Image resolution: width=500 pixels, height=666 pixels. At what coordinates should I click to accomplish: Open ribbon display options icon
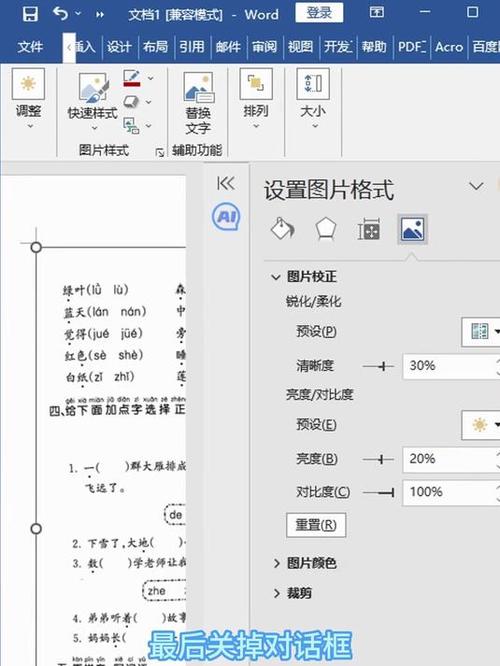point(376,12)
